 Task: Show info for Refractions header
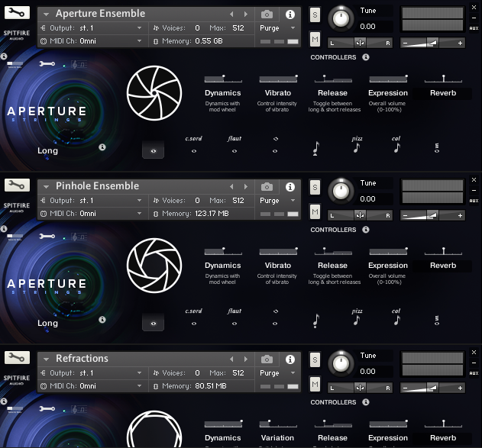(x=290, y=359)
